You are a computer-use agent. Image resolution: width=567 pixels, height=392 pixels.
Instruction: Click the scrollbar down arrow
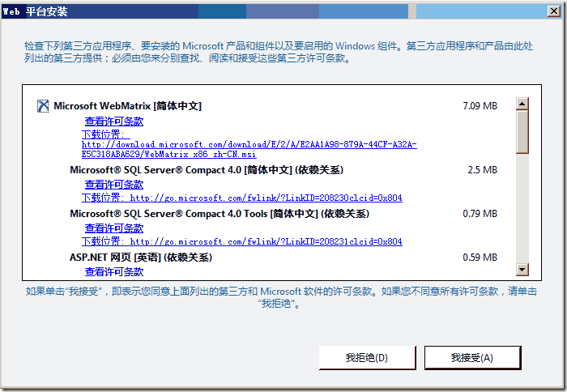(522, 270)
